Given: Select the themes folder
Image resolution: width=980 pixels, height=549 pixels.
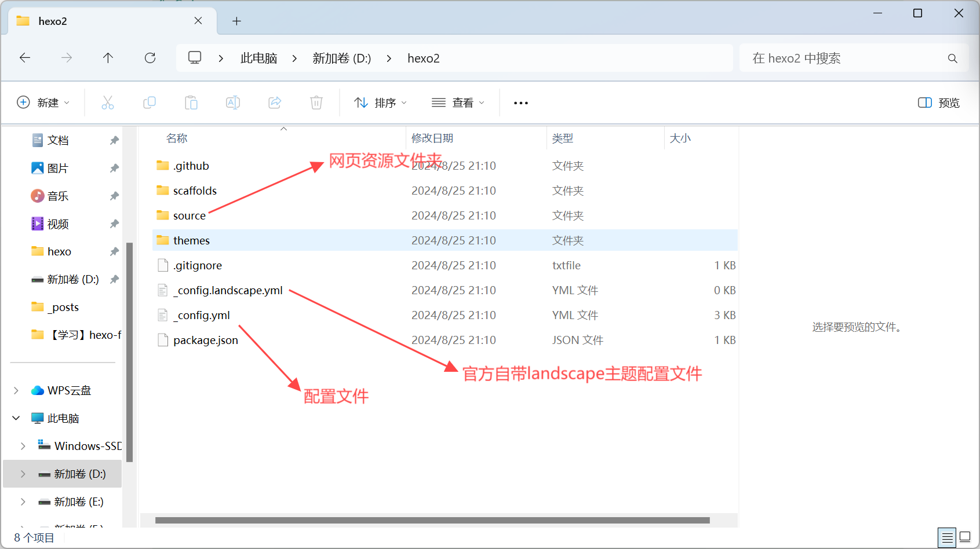Looking at the screenshot, I should pyautogui.click(x=445, y=240).
